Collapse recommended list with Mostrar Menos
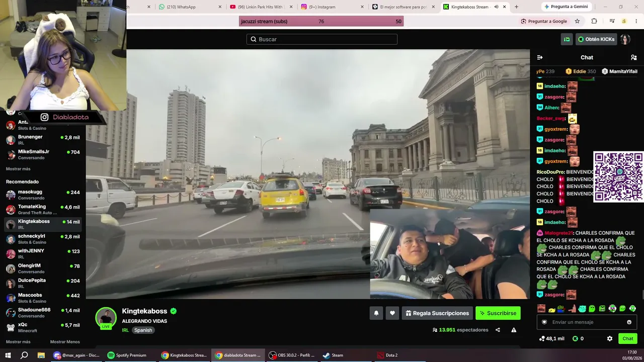 point(65,342)
